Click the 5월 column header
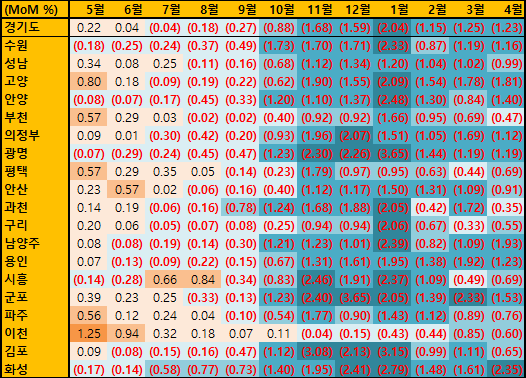526x378 pixels. [88, 9]
